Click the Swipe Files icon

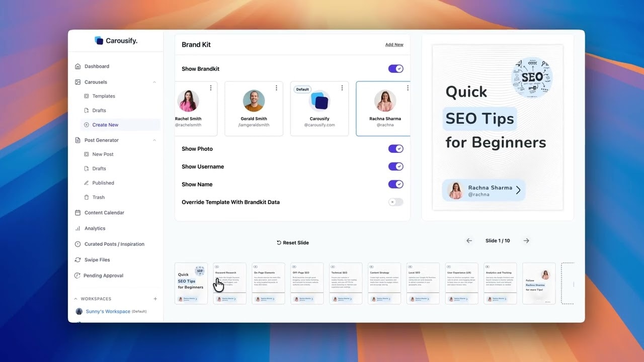[x=77, y=260]
